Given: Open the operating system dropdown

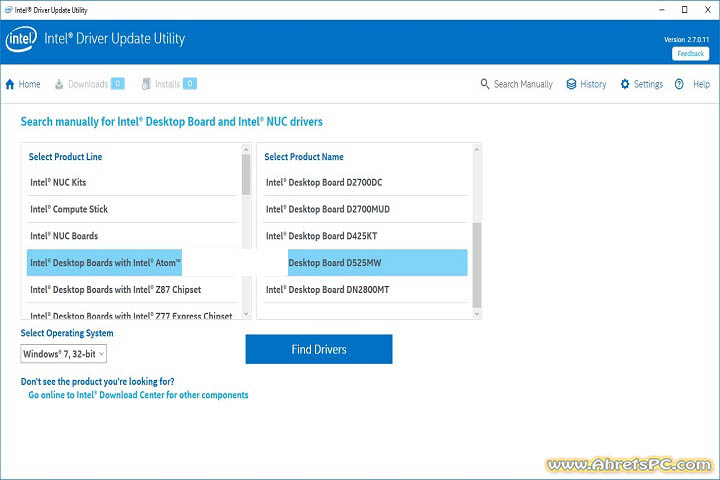Looking at the screenshot, I should click(63, 354).
